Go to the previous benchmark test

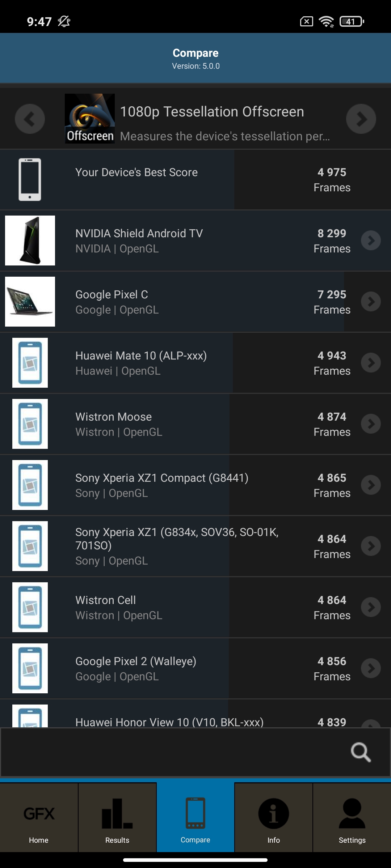click(30, 119)
